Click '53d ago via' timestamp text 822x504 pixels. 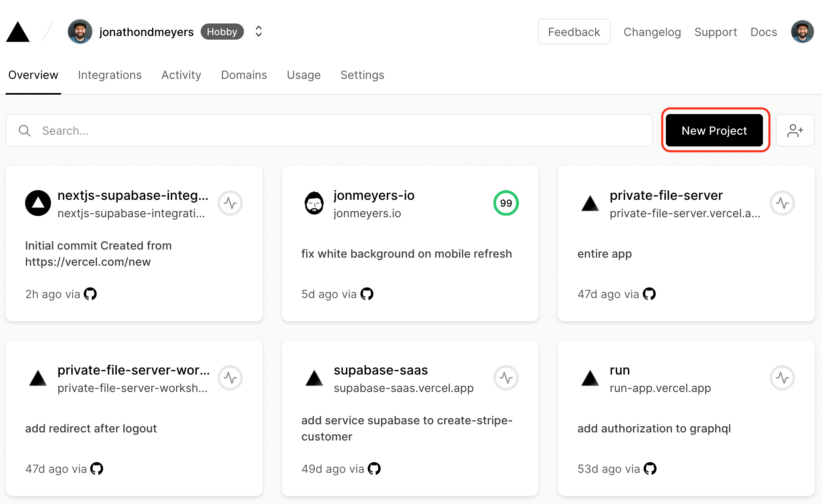click(609, 469)
